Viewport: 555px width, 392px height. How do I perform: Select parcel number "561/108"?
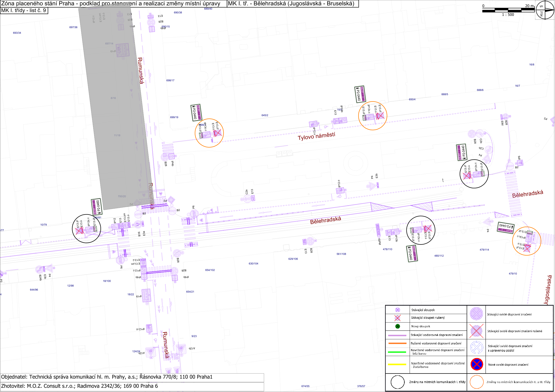pos(341,254)
